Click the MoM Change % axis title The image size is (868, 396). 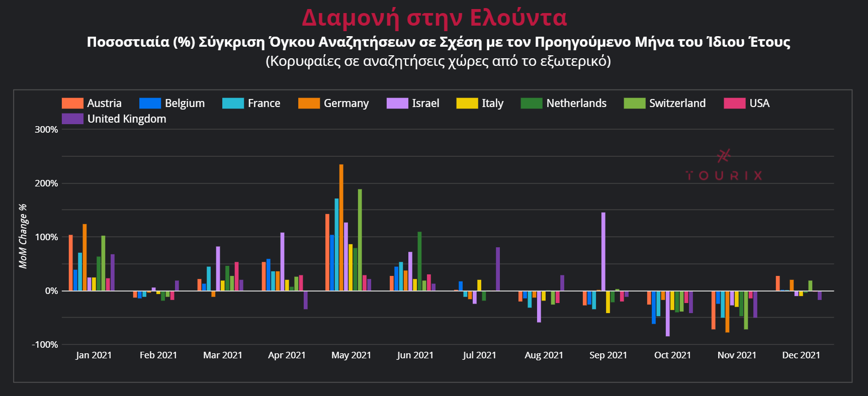pos(23,236)
